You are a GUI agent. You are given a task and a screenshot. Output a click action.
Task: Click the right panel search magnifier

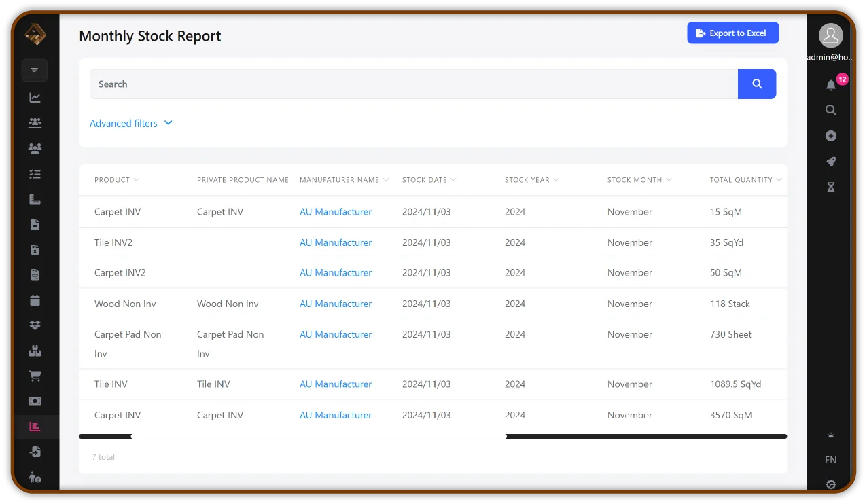(830, 110)
